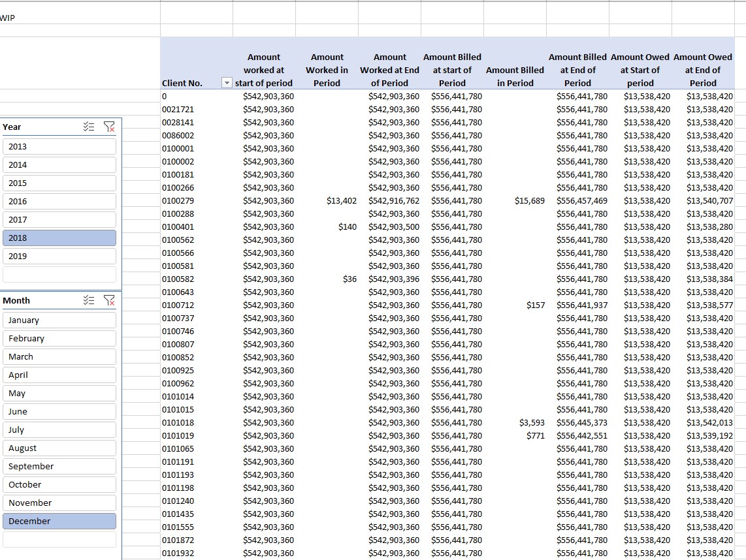Clear the filter on the Year slicer
The image size is (746, 560).
click(x=109, y=127)
